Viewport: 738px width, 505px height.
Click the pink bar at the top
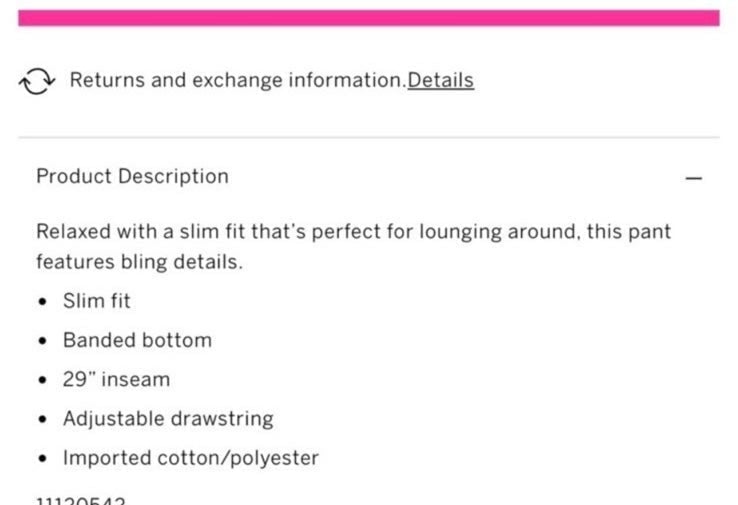[369, 18]
